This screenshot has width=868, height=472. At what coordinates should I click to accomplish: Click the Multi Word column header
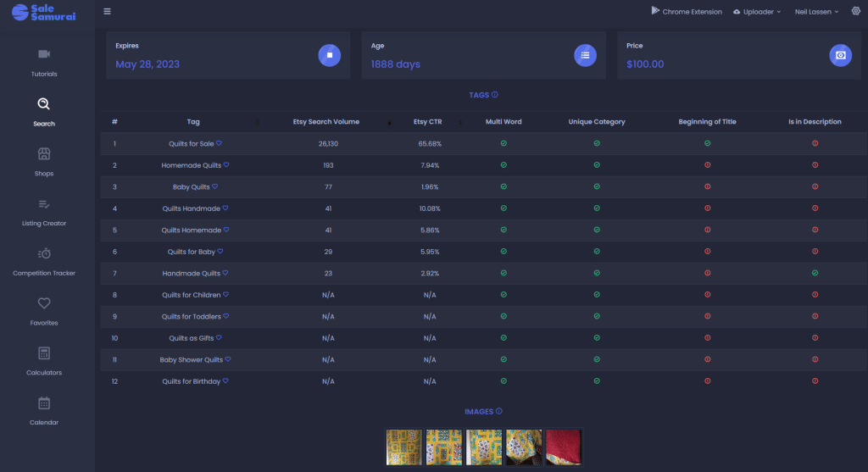[x=504, y=122]
